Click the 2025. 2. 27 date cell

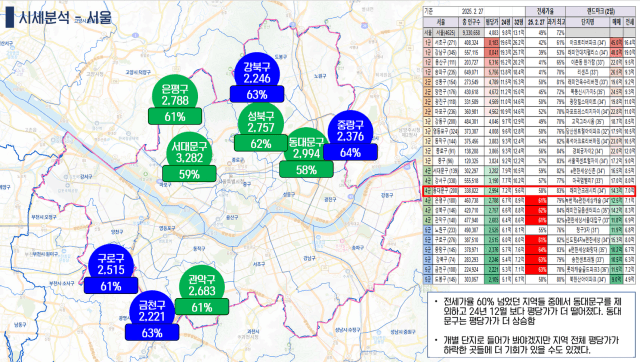[x=472, y=11]
